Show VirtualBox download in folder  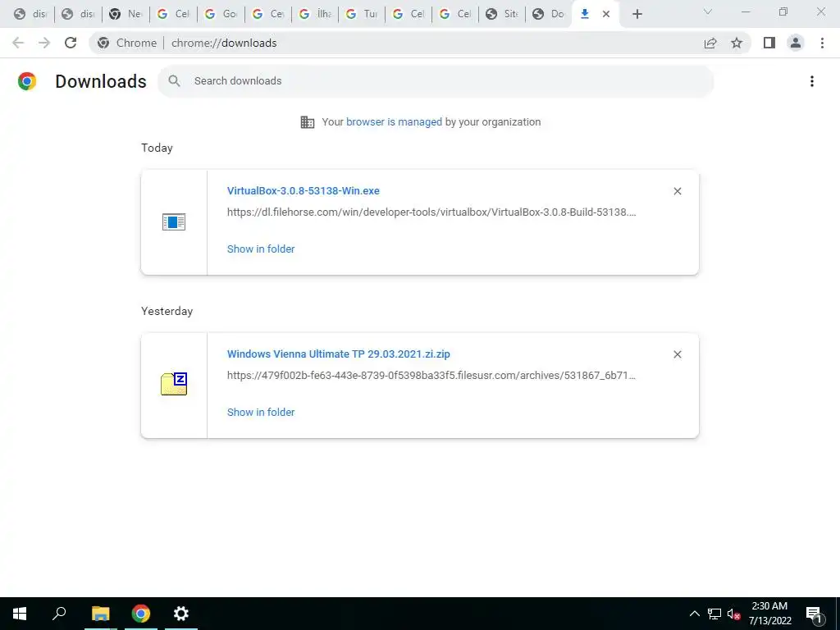pyautogui.click(x=261, y=249)
